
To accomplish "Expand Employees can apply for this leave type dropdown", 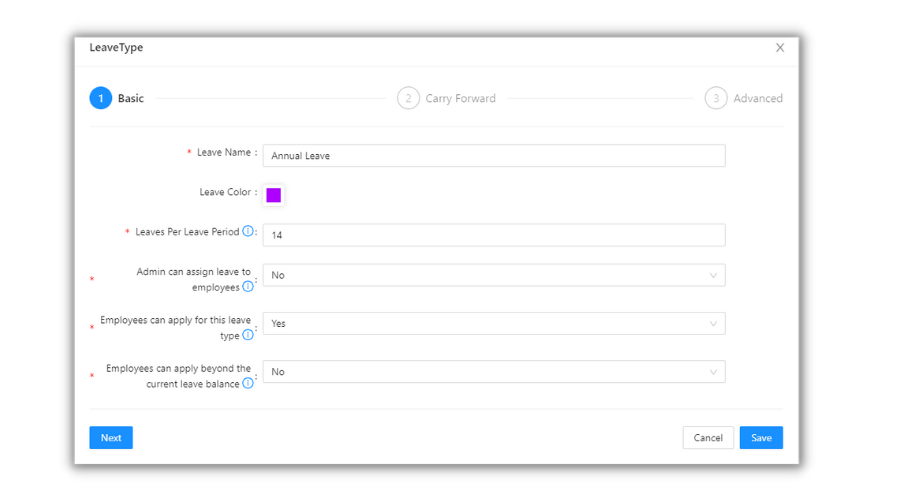I will 494,323.
